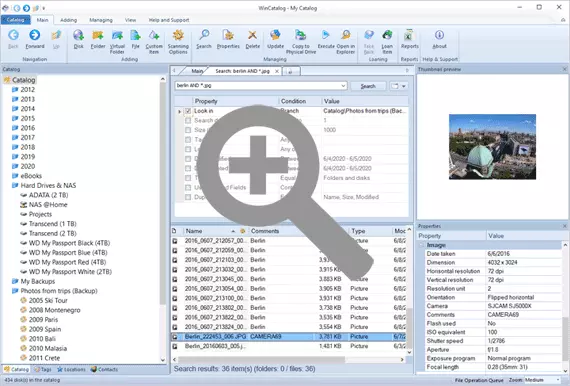
Task: Click the Search button beside query box
Action: coord(368,86)
